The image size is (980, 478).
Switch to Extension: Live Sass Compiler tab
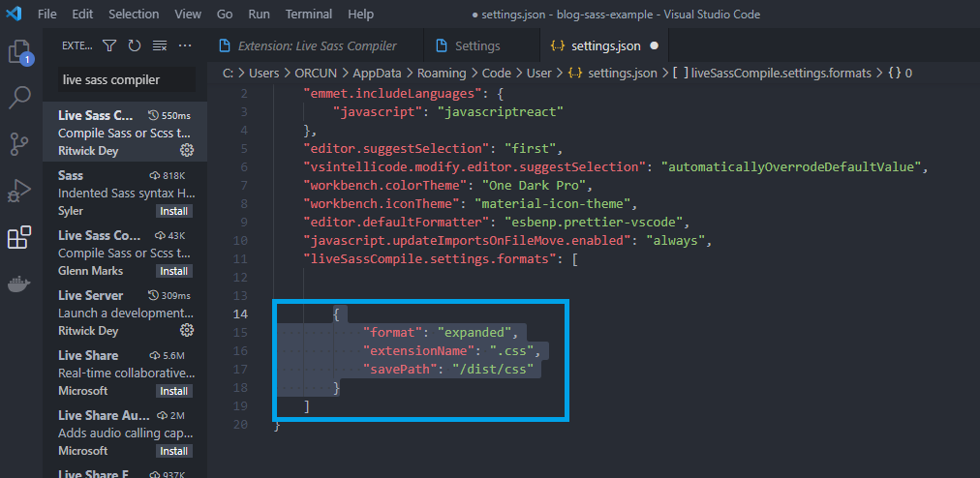click(315, 45)
